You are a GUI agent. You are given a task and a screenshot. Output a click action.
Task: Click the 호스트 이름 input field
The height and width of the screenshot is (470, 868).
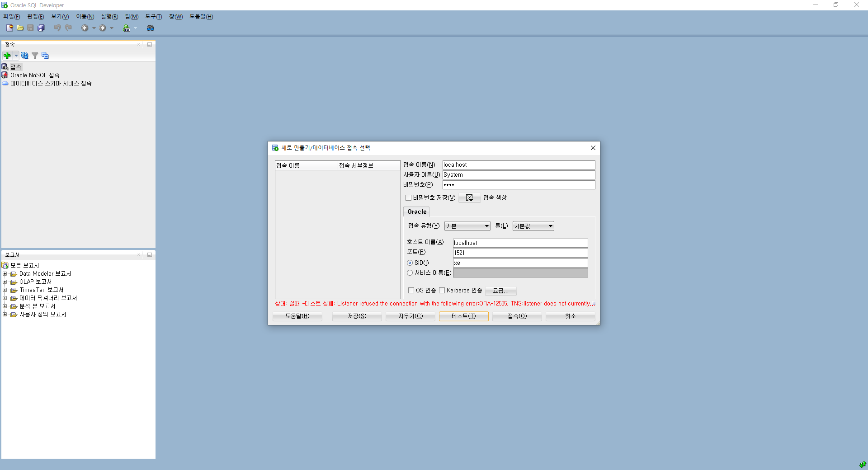520,243
